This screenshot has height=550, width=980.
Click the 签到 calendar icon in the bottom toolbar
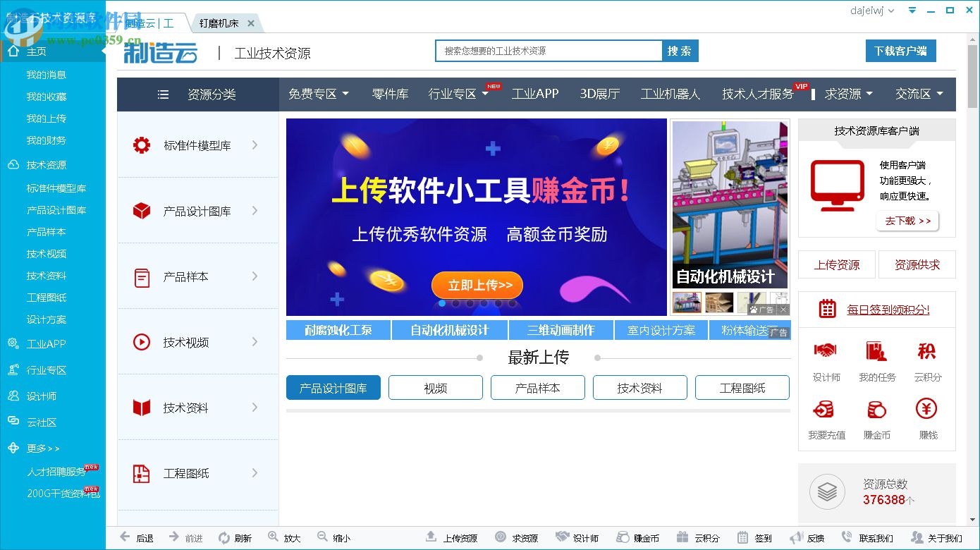(742, 537)
